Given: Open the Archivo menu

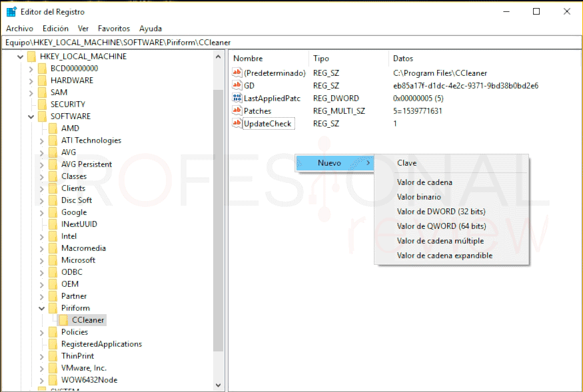Looking at the screenshot, I should [x=20, y=29].
